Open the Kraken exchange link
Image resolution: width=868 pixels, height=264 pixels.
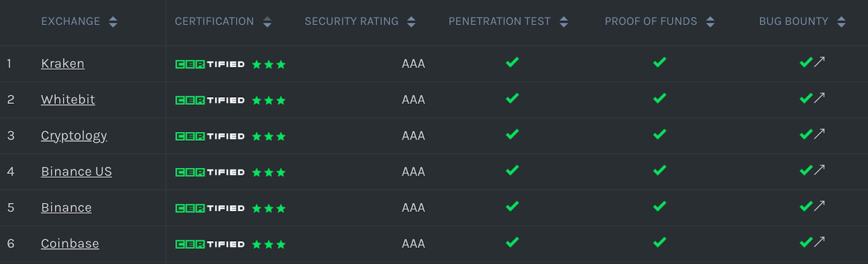point(63,64)
